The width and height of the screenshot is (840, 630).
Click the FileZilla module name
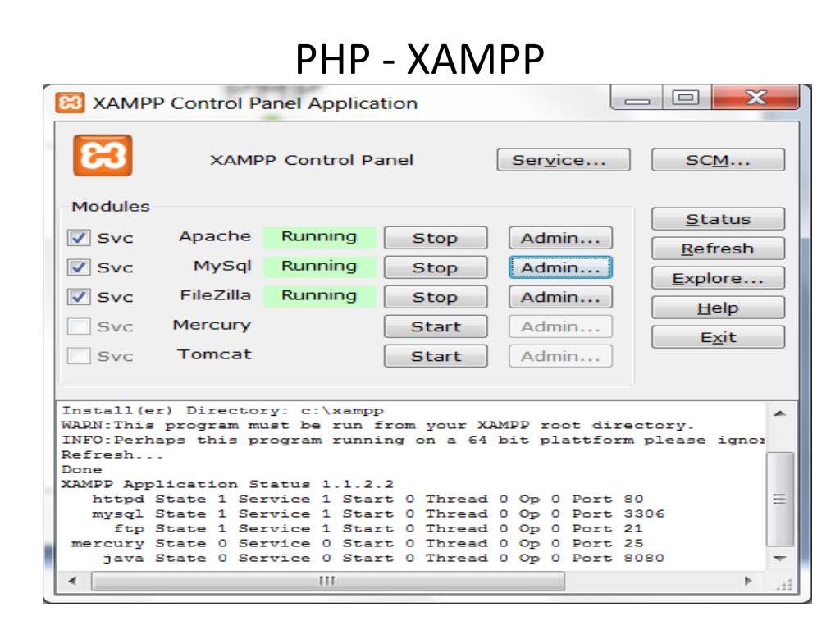coord(216,295)
